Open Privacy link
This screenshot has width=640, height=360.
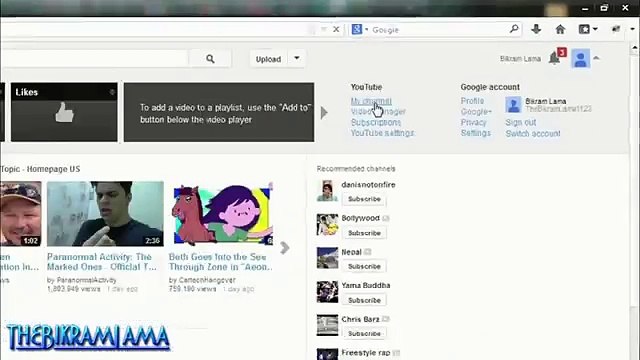click(x=473, y=122)
